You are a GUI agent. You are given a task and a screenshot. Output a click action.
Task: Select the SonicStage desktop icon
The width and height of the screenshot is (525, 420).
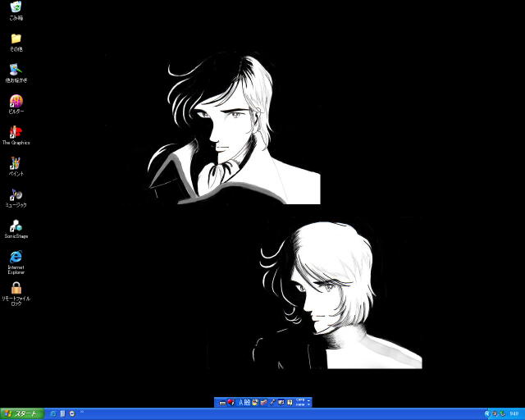click(16, 229)
